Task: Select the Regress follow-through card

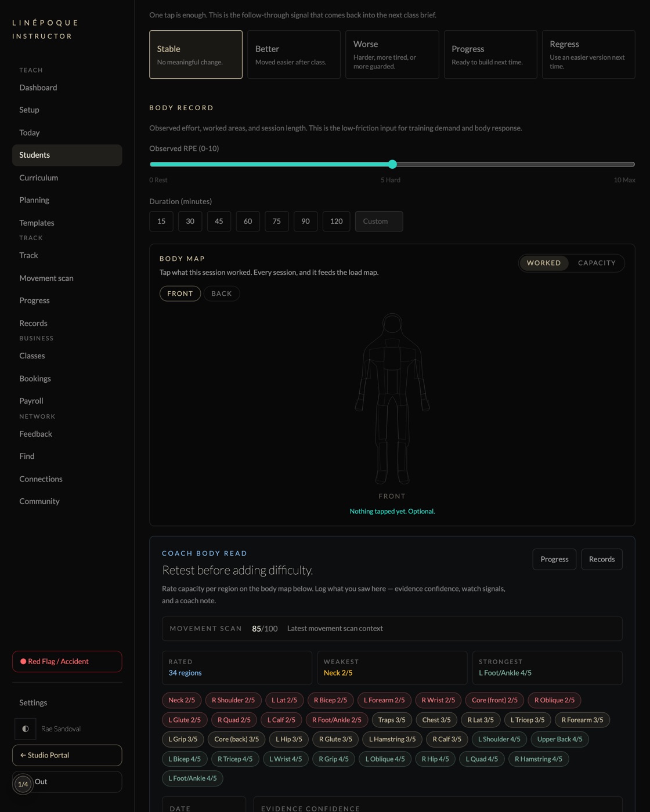Action: [588, 55]
